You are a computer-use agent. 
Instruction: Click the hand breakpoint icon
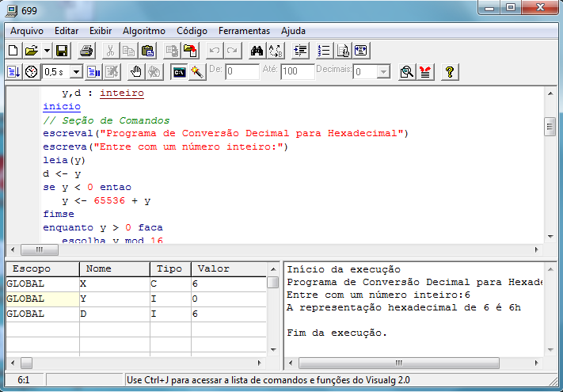(x=136, y=72)
